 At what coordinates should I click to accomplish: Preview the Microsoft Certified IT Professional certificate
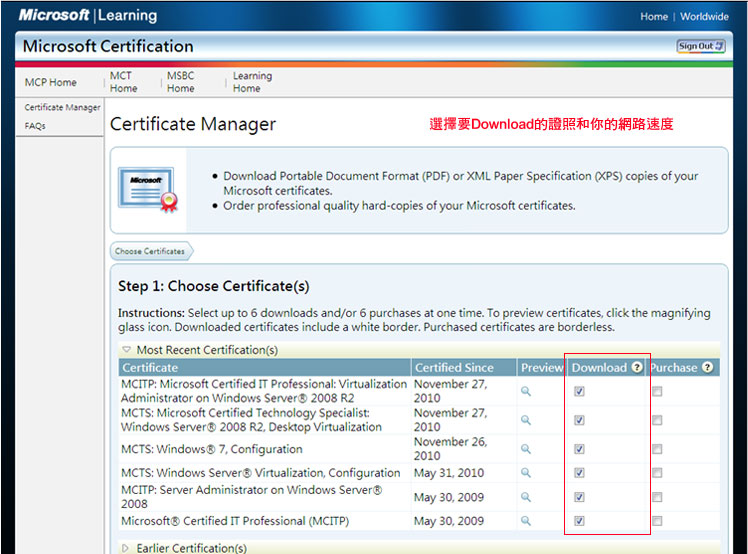coord(526,521)
